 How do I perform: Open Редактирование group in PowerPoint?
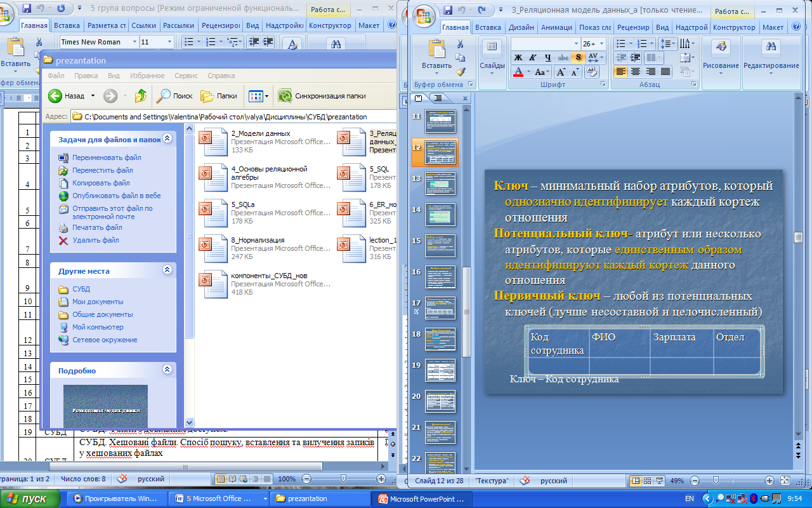coord(771,57)
